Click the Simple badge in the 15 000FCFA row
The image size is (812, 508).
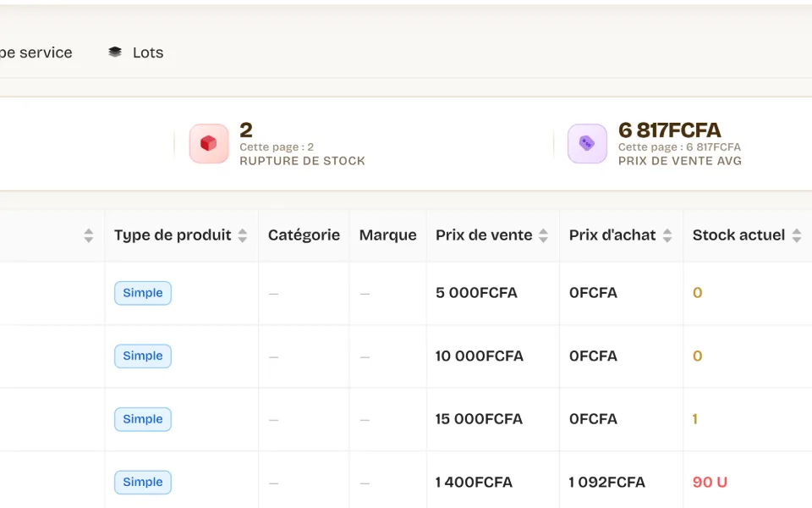tap(143, 419)
